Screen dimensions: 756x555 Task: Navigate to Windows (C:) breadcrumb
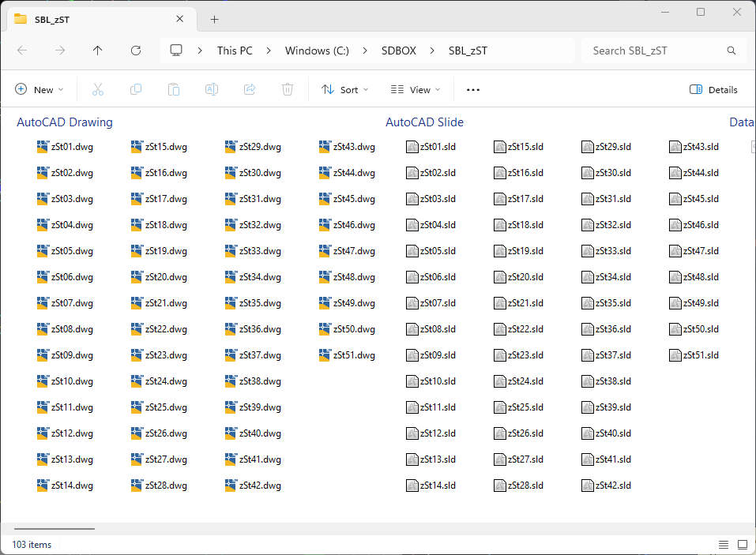317,51
